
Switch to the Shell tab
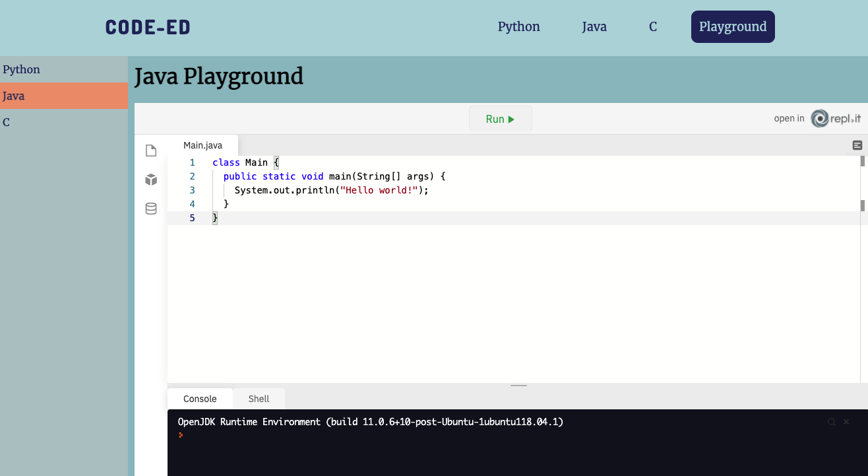point(259,399)
